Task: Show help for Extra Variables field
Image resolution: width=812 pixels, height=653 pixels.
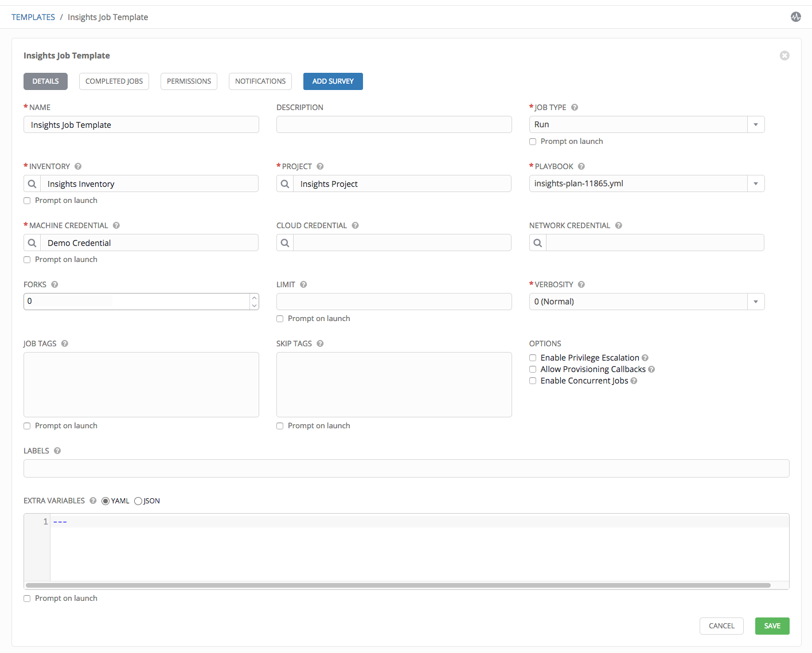Action: coord(93,500)
